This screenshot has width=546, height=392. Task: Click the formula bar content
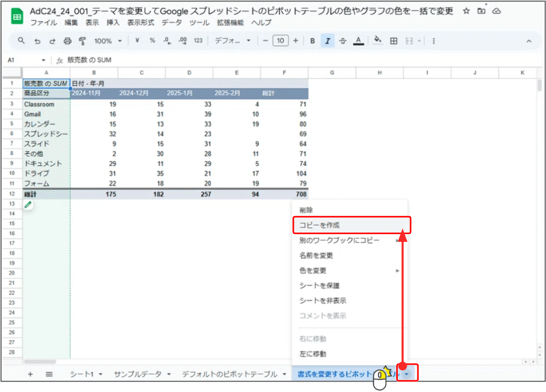[x=89, y=60]
